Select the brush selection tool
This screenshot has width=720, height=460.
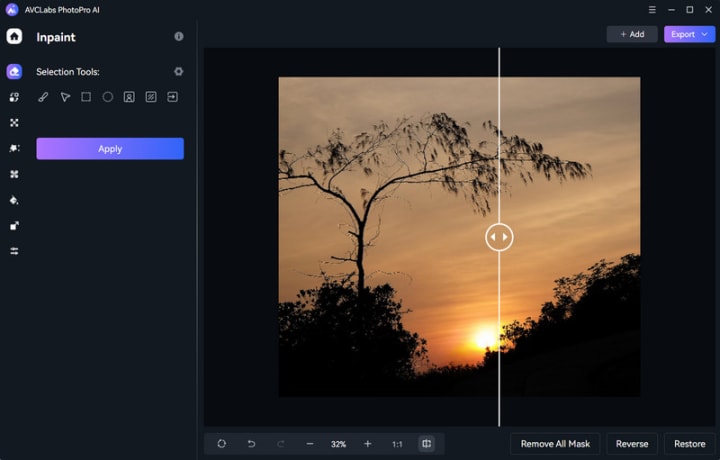coord(43,97)
